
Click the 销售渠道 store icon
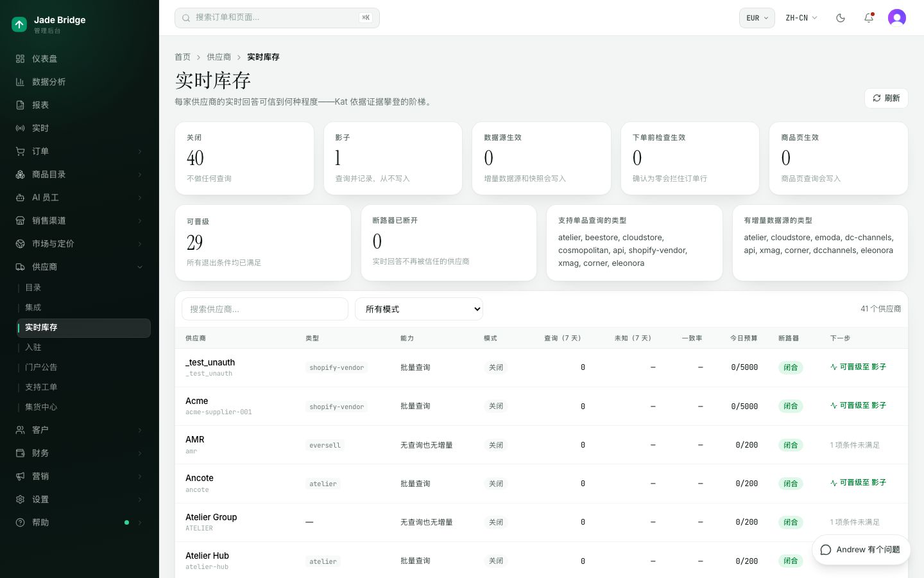coord(21,220)
